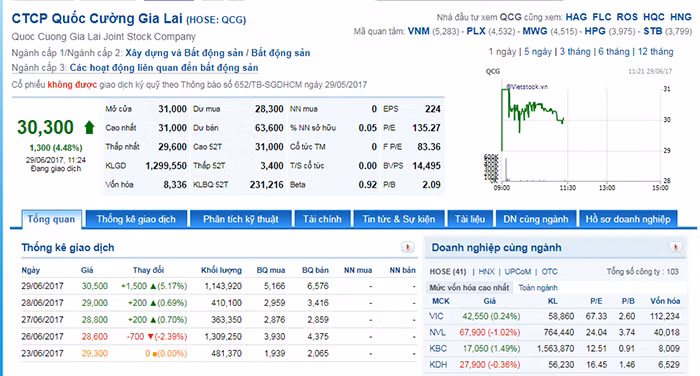Image resolution: width=700 pixels, height=376 pixels.
Task: Click the Khối lượng column header
Action: (x=221, y=270)
